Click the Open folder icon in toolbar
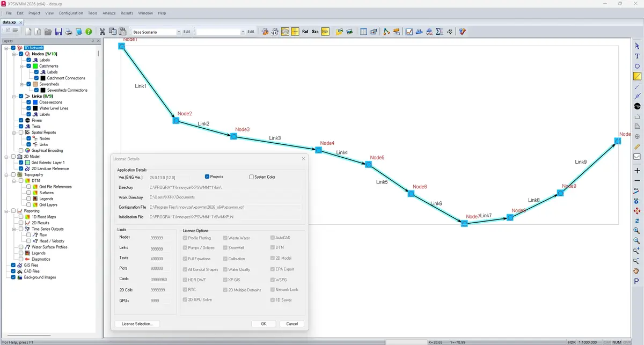Image resolution: width=644 pixels, height=345 pixels. (x=48, y=32)
